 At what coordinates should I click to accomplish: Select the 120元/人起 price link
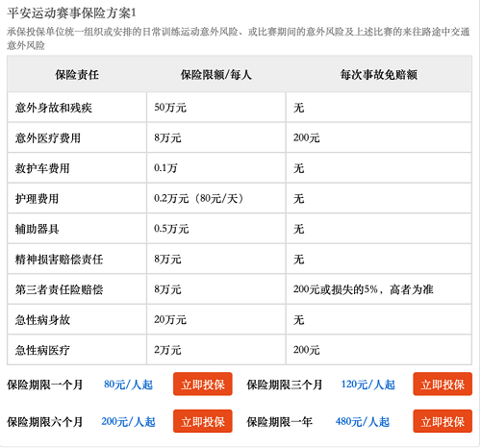367,385
